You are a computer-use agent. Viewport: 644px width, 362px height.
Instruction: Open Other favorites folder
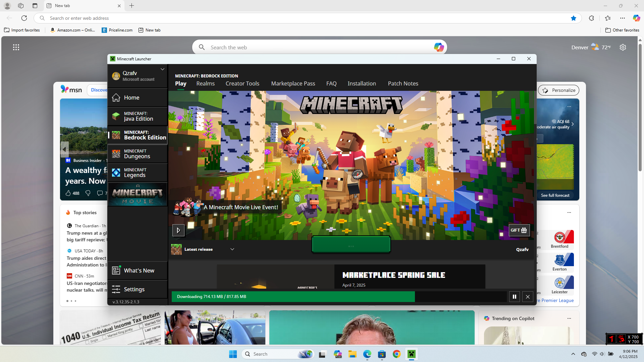[622, 30]
